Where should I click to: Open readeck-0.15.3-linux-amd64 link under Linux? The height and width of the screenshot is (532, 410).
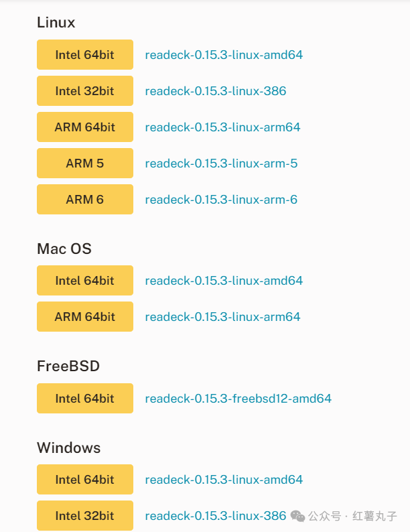coord(224,55)
